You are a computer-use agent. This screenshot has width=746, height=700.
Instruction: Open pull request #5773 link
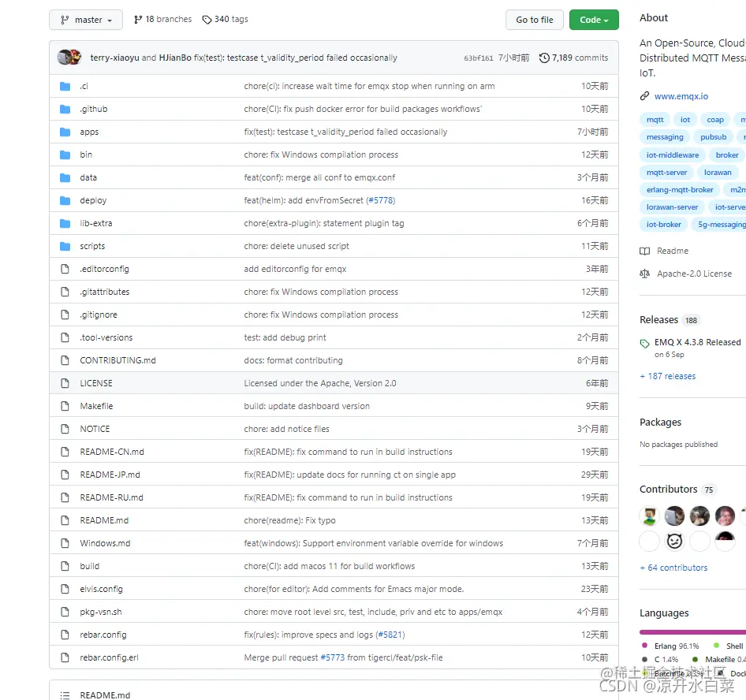tap(332, 657)
